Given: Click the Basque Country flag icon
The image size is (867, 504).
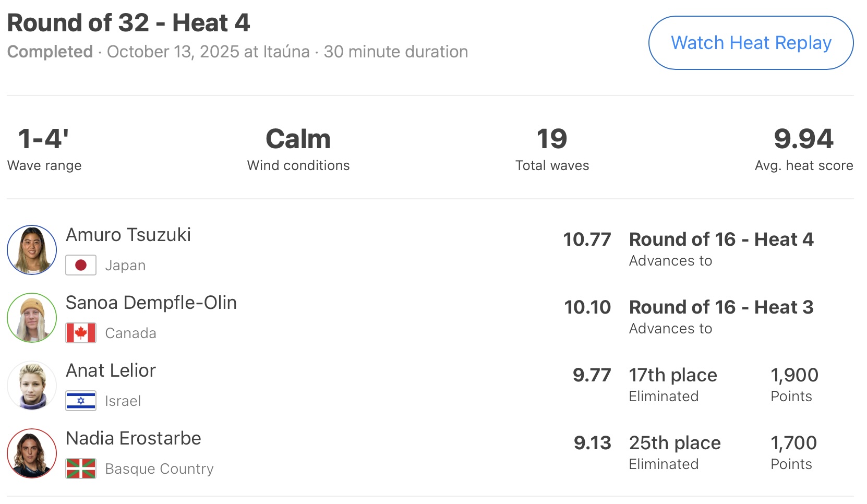Looking at the screenshot, I should click(81, 469).
